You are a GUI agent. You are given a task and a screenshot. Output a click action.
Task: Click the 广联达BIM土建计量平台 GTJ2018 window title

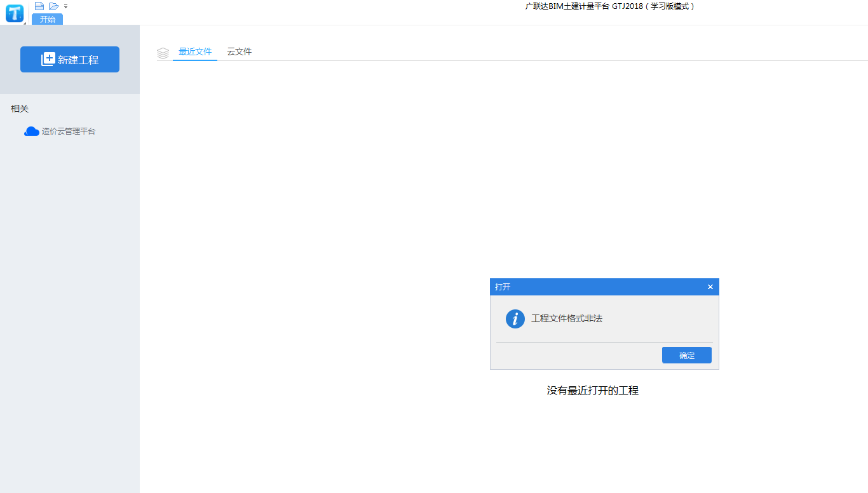click(x=611, y=6)
